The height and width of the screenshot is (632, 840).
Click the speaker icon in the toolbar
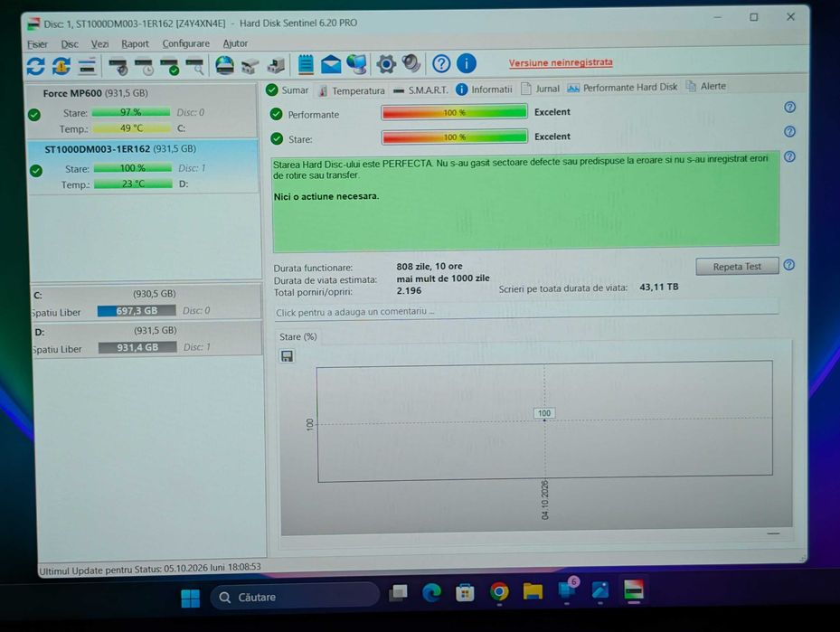tap(411, 63)
